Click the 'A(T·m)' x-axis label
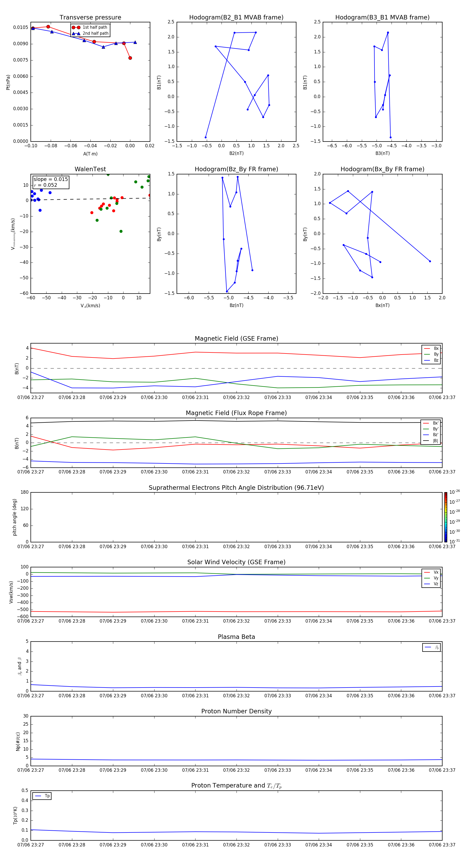This screenshot has width=473, height=868. point(90,154)
